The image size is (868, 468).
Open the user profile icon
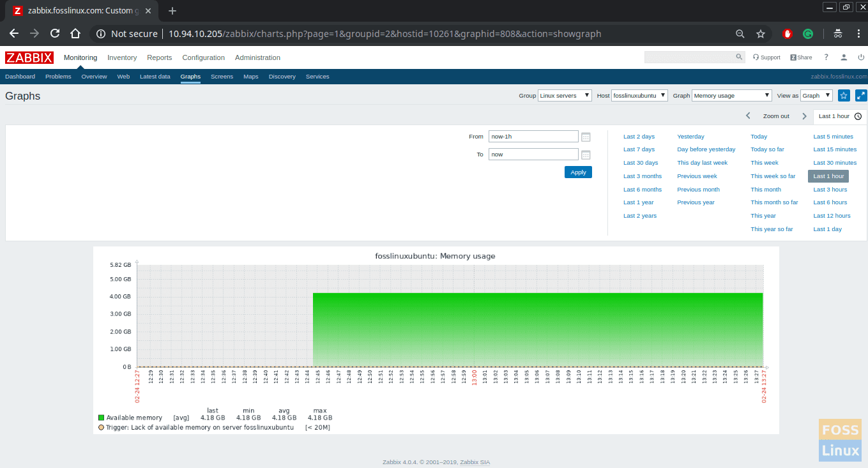click(x=844, y=57)
